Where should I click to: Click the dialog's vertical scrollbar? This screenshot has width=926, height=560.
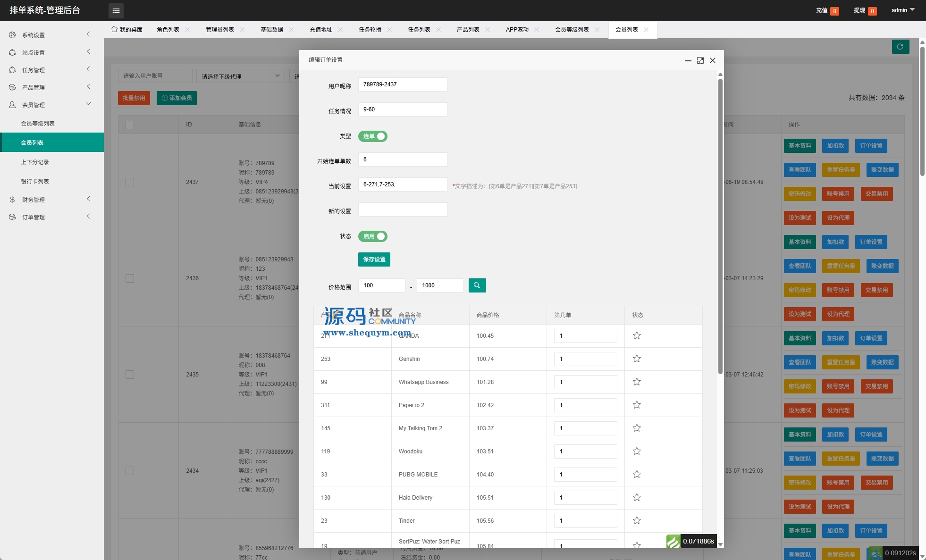[720, 226]
